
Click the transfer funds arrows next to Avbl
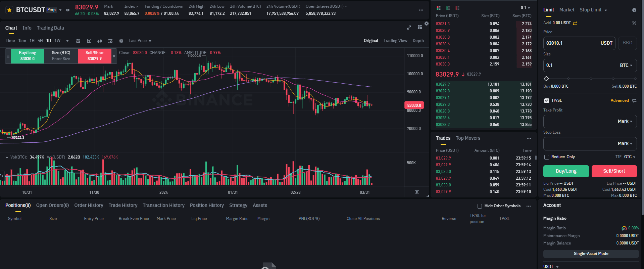(x=575, y=23)
